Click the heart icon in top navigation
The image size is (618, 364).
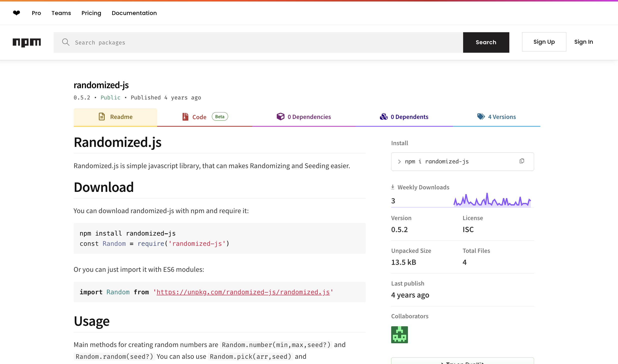(x=16, y=13)
